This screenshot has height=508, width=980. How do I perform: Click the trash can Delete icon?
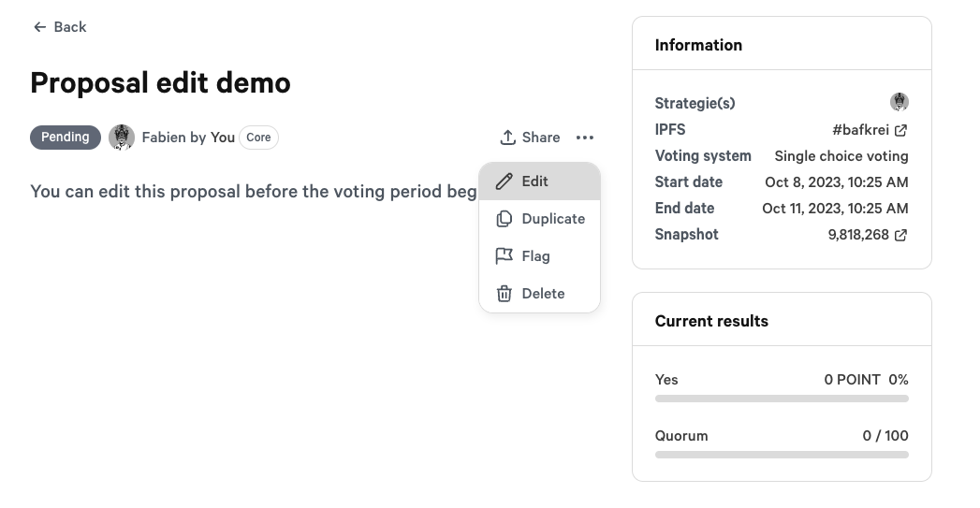504,294
